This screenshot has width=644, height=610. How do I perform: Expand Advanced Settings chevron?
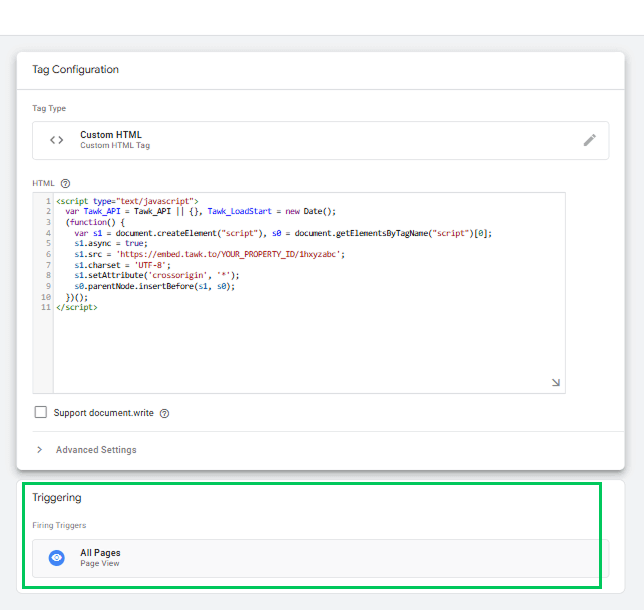pos(39,450)
